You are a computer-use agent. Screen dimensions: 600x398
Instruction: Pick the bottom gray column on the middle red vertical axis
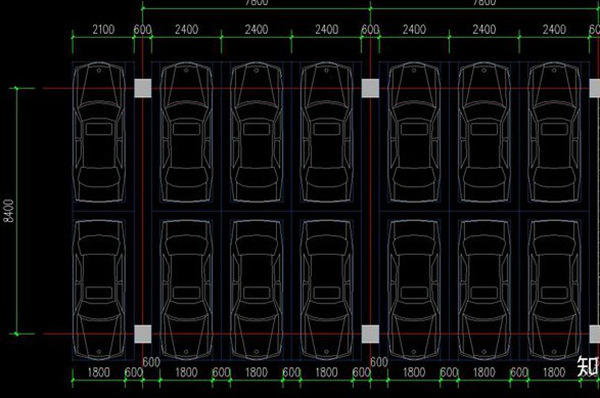(x=370, y=334)
